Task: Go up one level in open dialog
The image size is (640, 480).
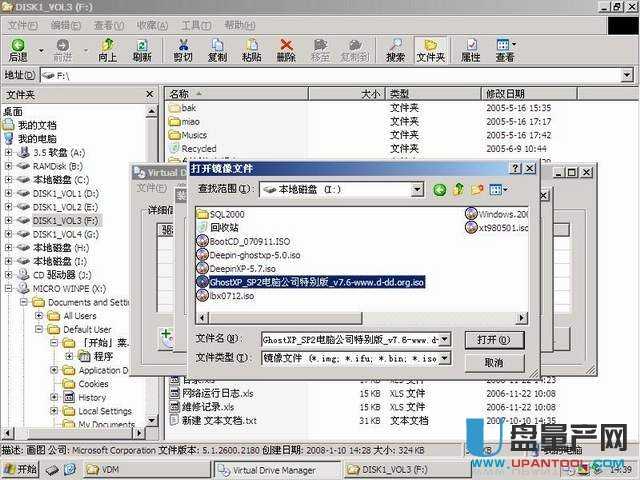Action: click(x=458, y=189)
